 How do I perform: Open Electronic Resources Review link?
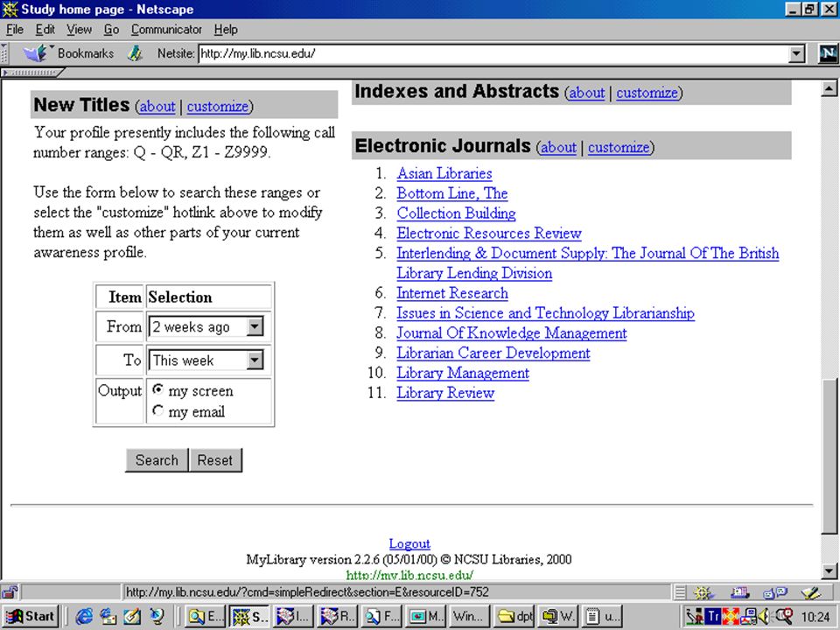[488, 233]
